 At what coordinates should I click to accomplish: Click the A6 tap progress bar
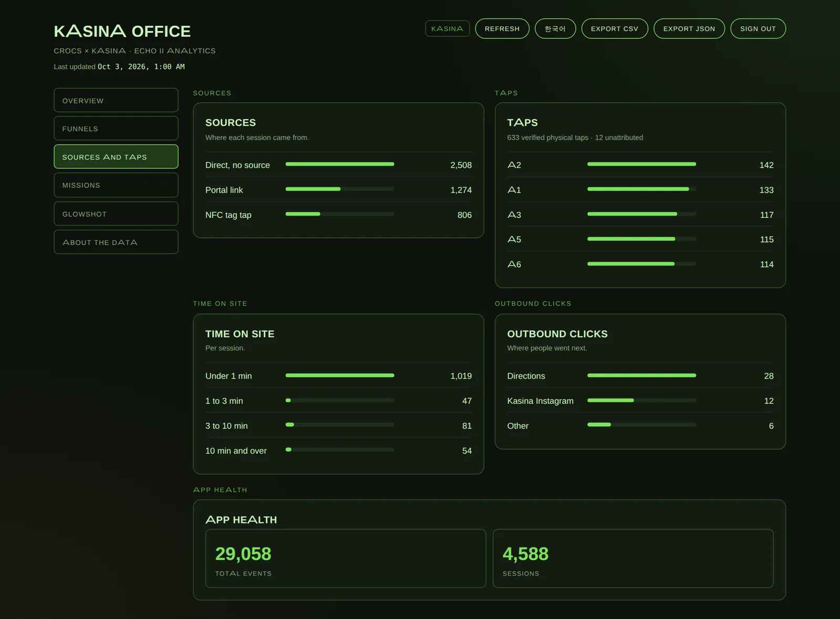click(642, 264)
